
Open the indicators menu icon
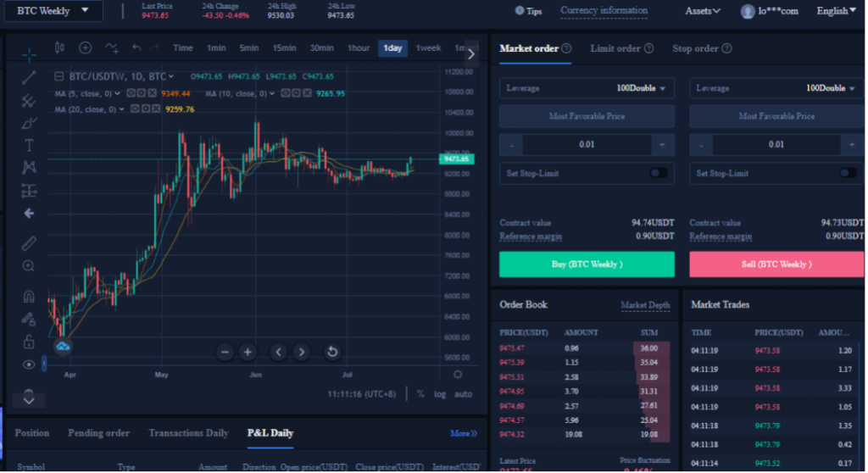112,48
